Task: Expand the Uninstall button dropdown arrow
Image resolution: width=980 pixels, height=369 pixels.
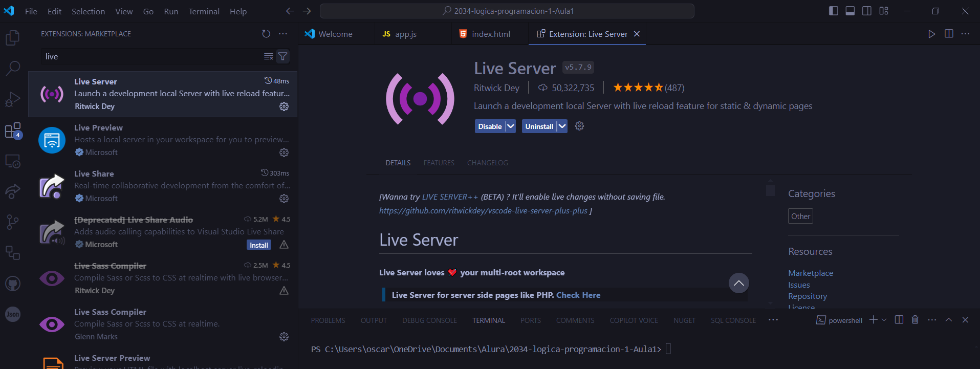Action: point(562,126)
